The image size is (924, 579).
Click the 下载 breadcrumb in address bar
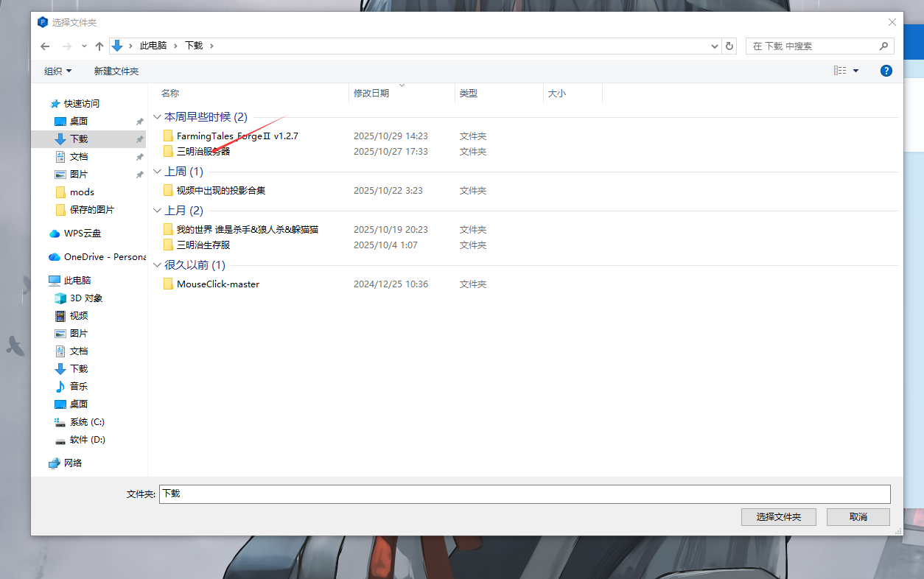pyautogui.click(x=194, y=46)
